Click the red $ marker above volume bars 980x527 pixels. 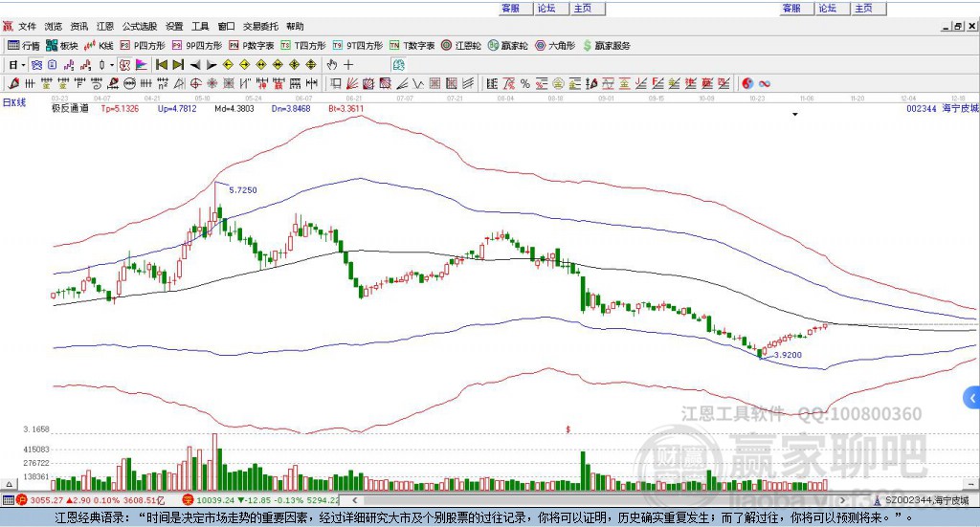click(568, 429)
